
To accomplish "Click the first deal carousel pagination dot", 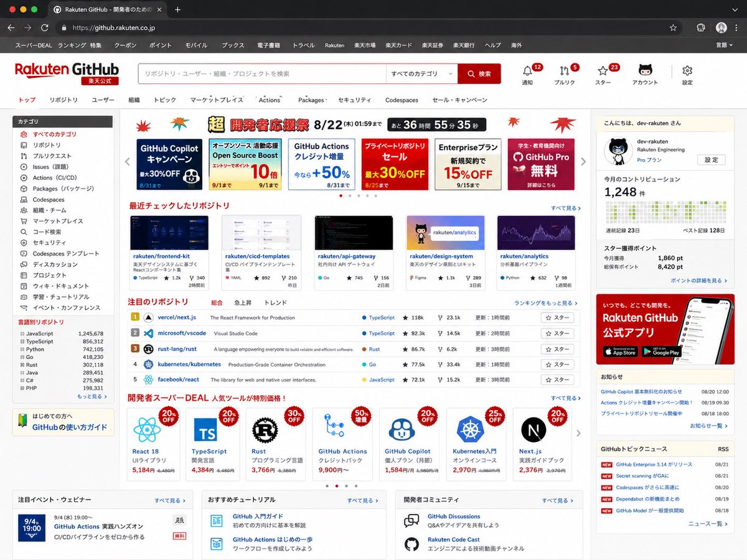I will [x=327, y=485].
